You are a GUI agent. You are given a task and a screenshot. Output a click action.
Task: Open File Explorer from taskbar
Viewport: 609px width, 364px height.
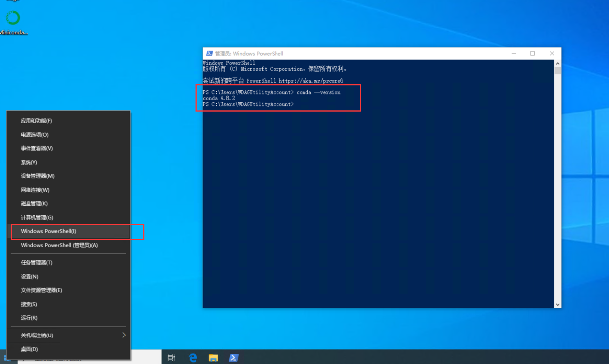click(213, 358)
